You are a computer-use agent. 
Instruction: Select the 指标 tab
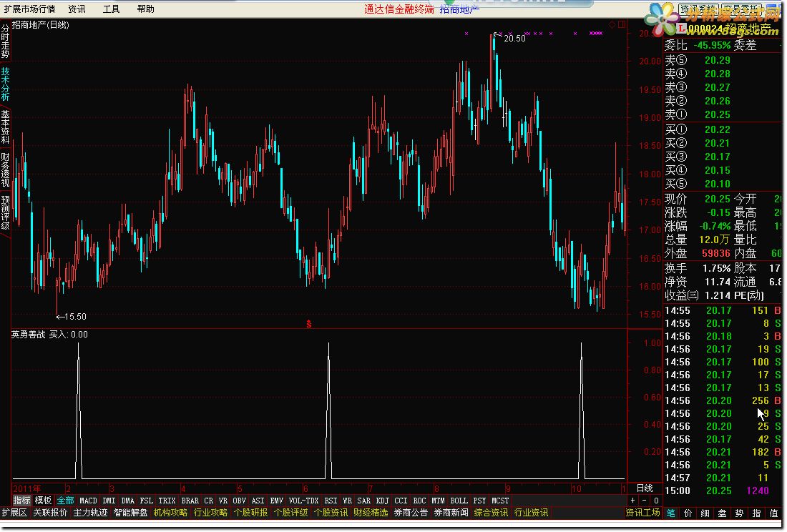tap(21, 501)
